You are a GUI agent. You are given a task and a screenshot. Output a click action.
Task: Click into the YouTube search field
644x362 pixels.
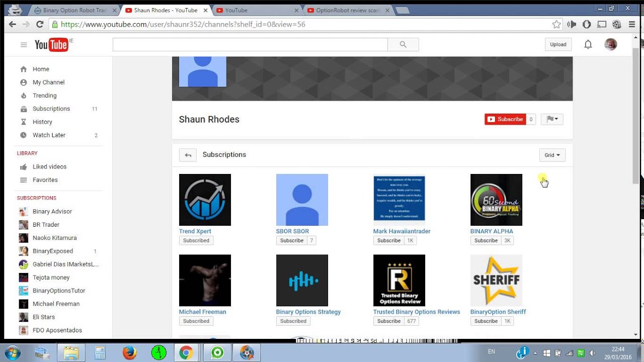click(x=250, y=44)
